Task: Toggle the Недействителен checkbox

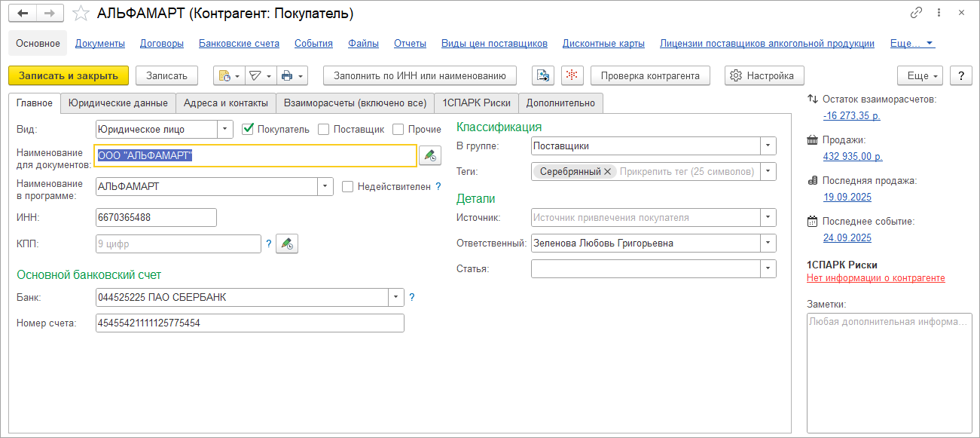Action: point(347,186)
